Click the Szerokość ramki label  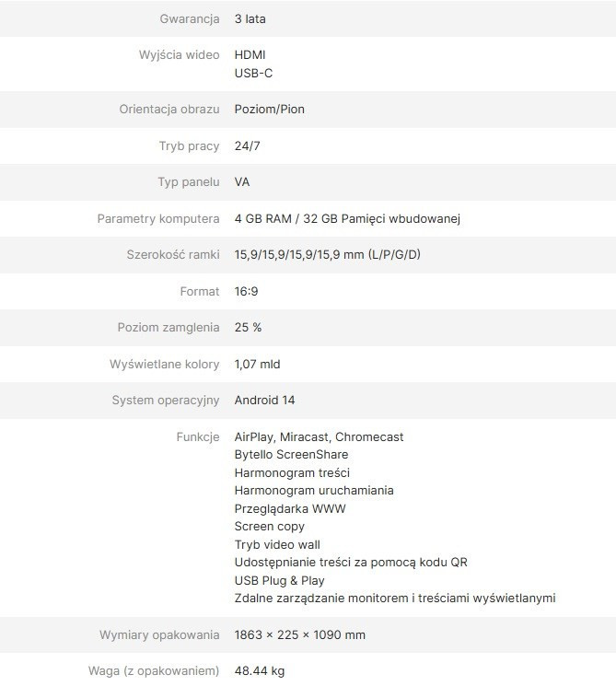(173, 255)
